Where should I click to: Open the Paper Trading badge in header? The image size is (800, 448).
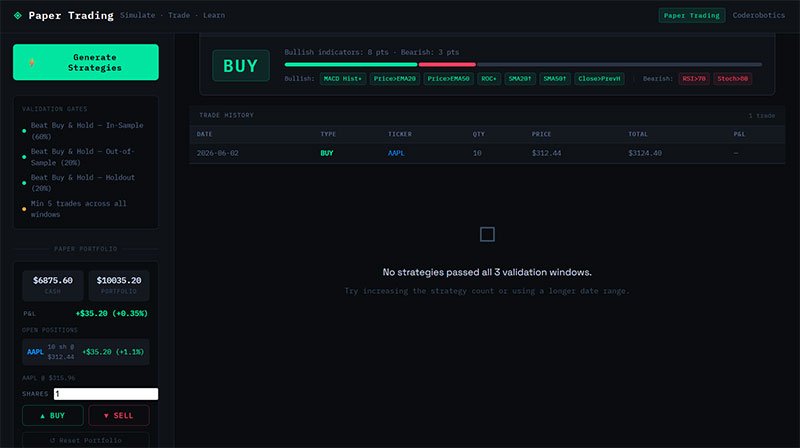pos(691,15)
